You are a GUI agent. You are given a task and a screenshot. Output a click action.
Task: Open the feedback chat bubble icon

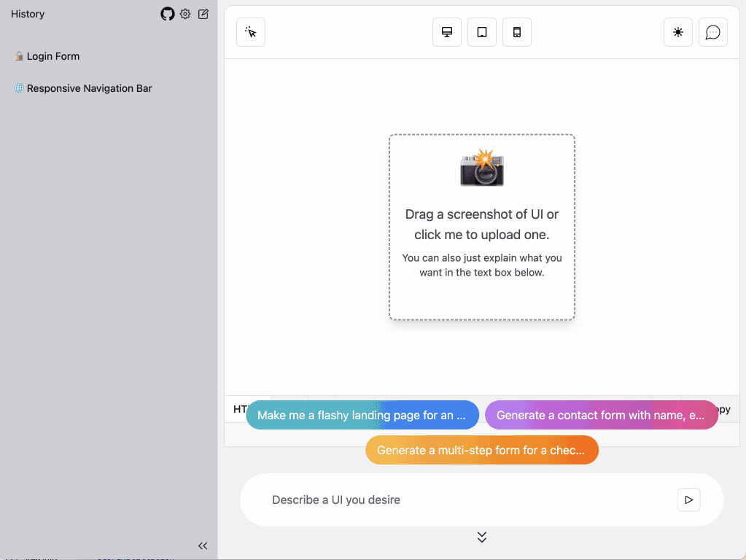(712, 31)
